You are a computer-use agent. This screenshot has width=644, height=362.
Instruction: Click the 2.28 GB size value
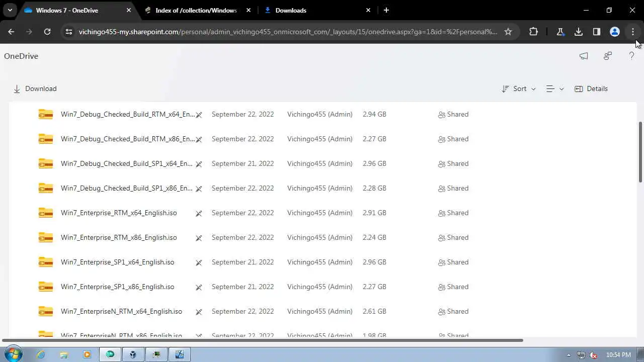pos(374,188)
